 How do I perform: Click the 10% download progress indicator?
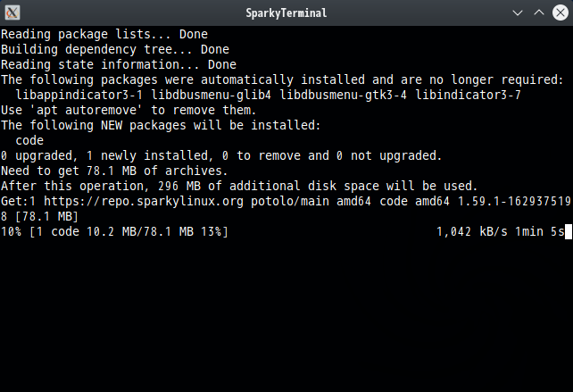click(x=11, y=232)
